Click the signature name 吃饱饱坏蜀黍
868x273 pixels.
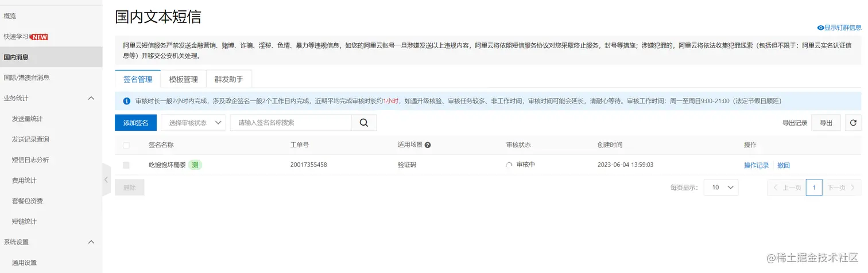coord(167,165)
